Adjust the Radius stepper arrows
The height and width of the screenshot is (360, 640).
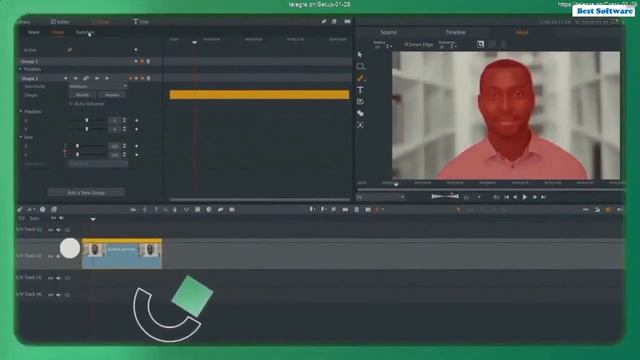click(x=388, y=47)
